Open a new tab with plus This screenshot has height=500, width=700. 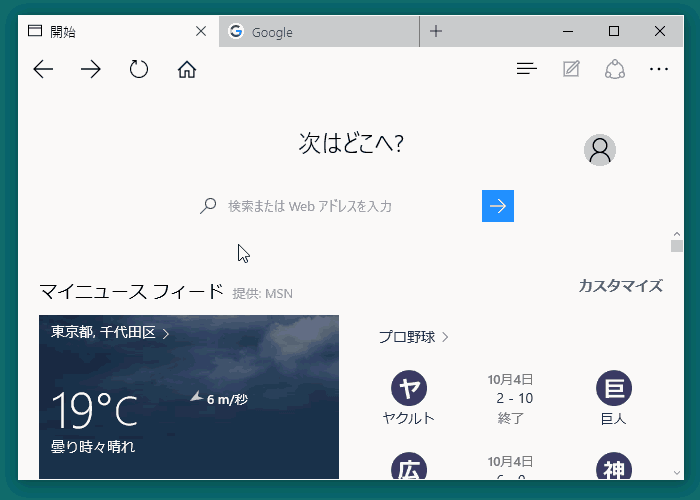coord(436,31)
